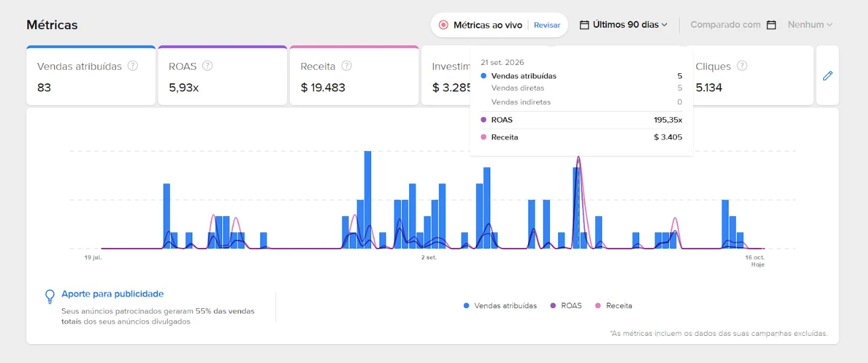This screenshot has height=363, width=868.
Task: Select the Investimento metric card
Action: [446, 75]
